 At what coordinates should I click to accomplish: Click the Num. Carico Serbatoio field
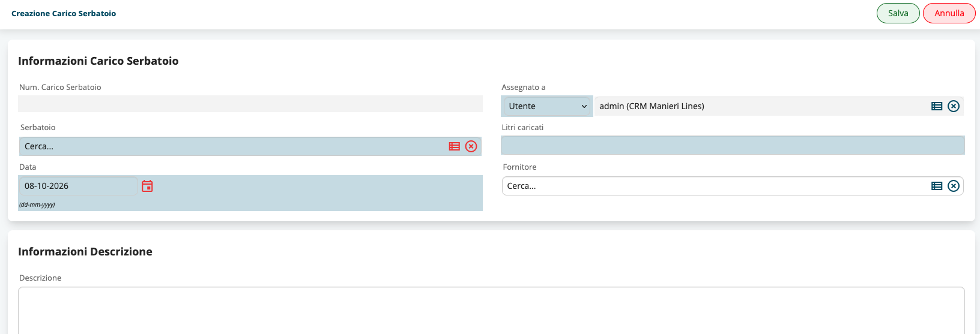click(x=250, y=104)
